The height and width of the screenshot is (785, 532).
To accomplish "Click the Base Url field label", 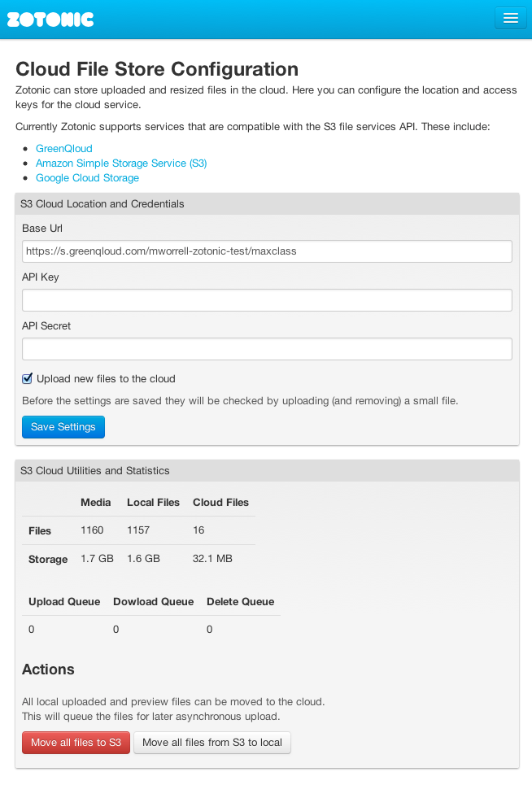I will click(42, 229).
